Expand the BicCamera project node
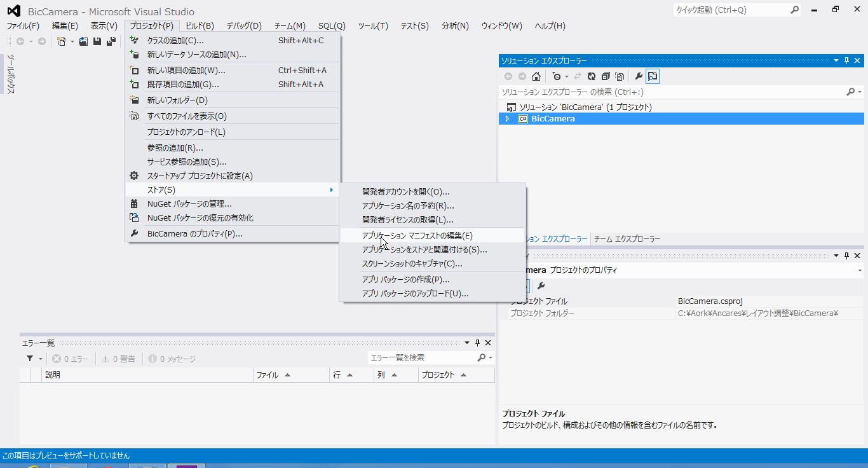 (x=507, y=119)
